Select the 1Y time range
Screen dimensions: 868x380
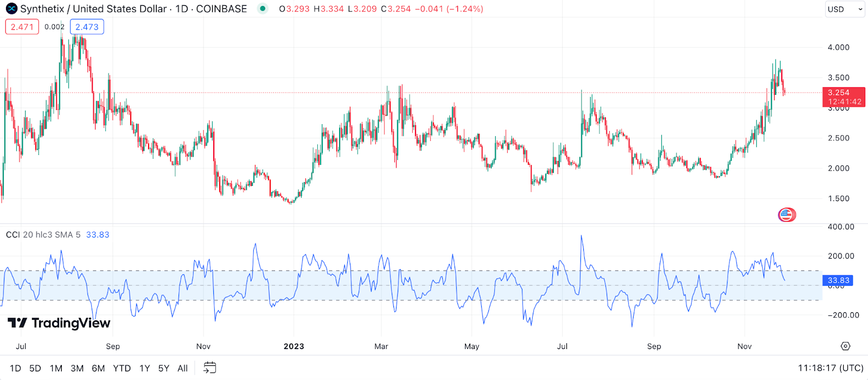click(144, 368)
